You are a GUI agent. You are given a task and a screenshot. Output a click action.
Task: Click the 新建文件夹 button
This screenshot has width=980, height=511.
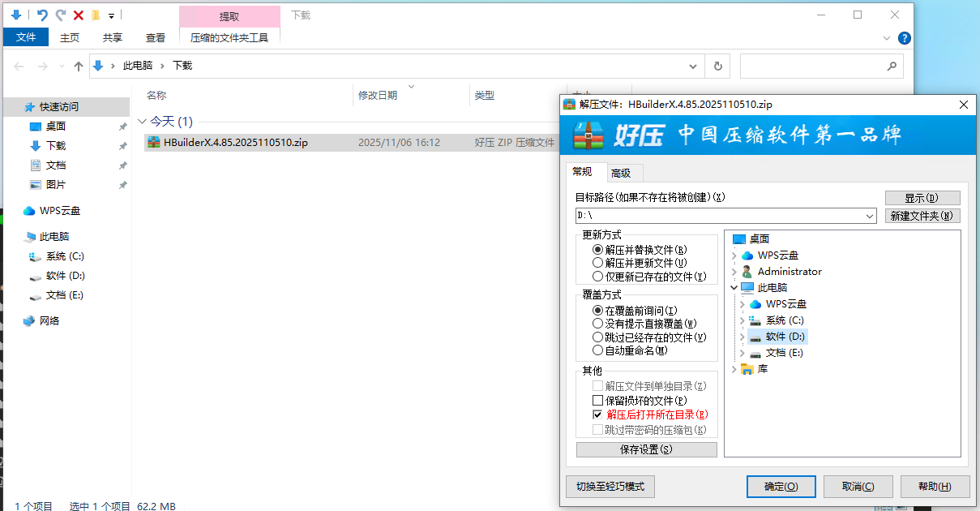[922, 217]
